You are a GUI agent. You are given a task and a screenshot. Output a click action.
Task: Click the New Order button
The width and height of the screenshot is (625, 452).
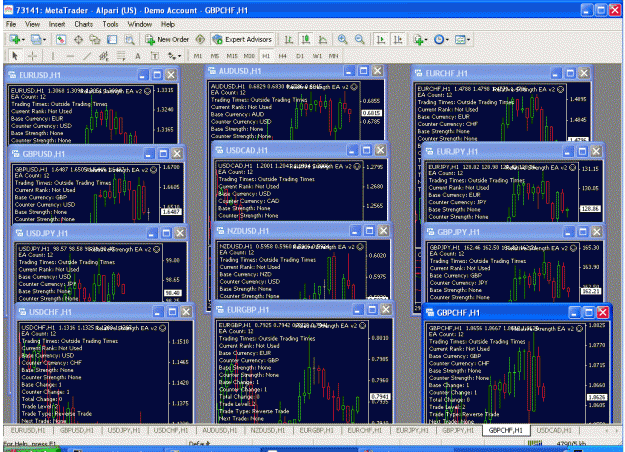pos(167,39)
